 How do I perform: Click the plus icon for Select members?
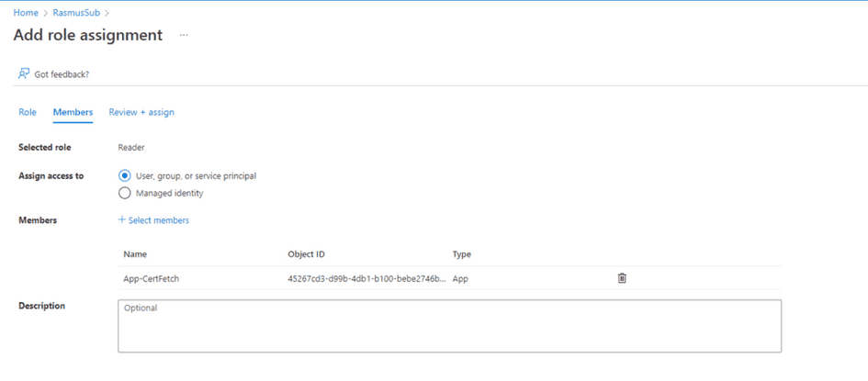pos(122,220)
